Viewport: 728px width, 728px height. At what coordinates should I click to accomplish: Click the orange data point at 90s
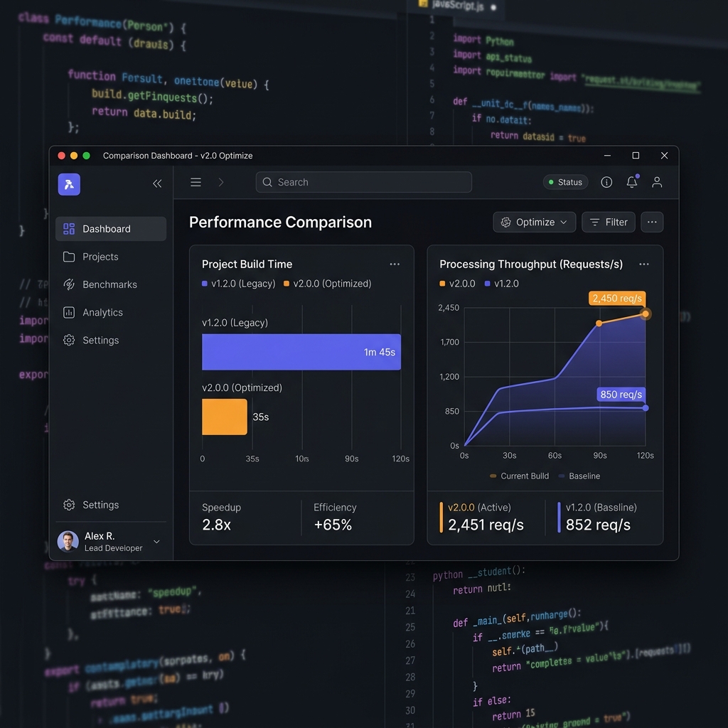[599, 323]
